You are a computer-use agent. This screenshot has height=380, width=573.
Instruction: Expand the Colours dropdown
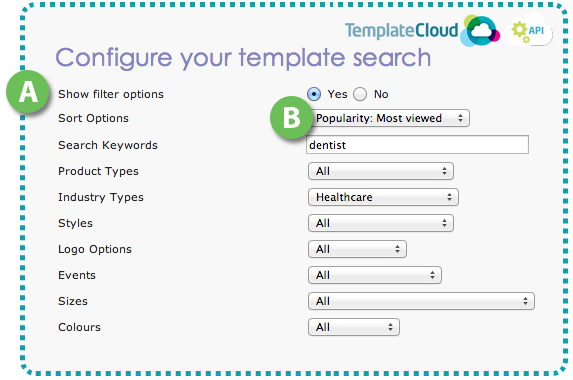(x=354, y=327)
